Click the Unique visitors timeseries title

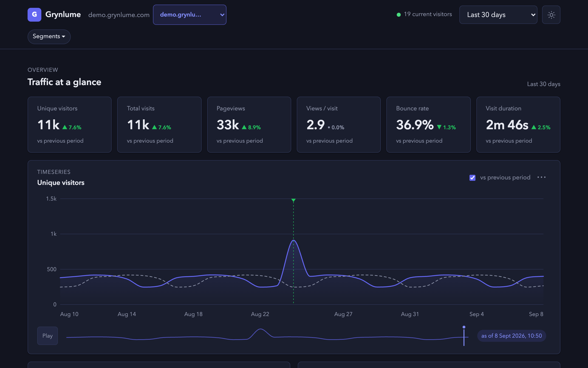click(61, 183)
